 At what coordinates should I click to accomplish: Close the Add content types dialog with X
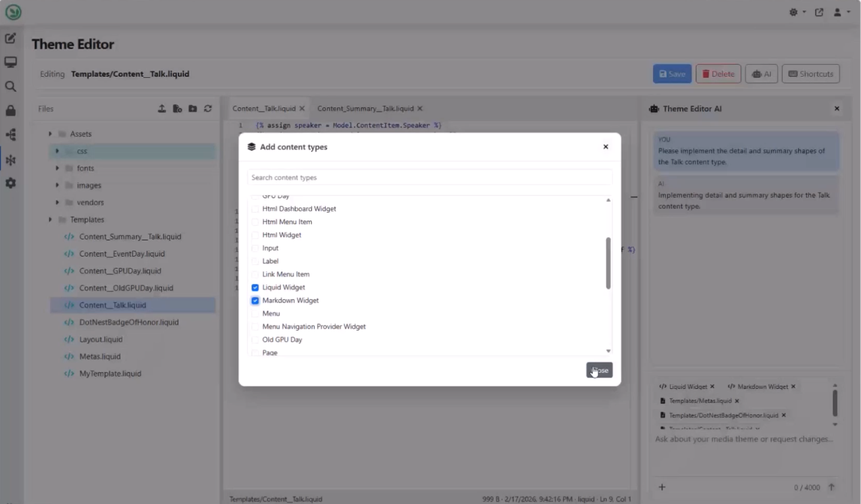[606, 147]
